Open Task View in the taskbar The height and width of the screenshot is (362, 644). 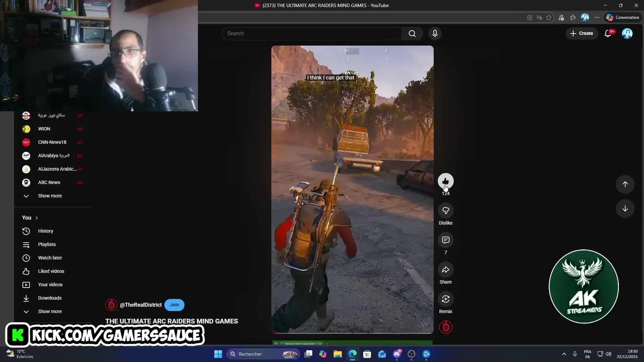point(308,354)
